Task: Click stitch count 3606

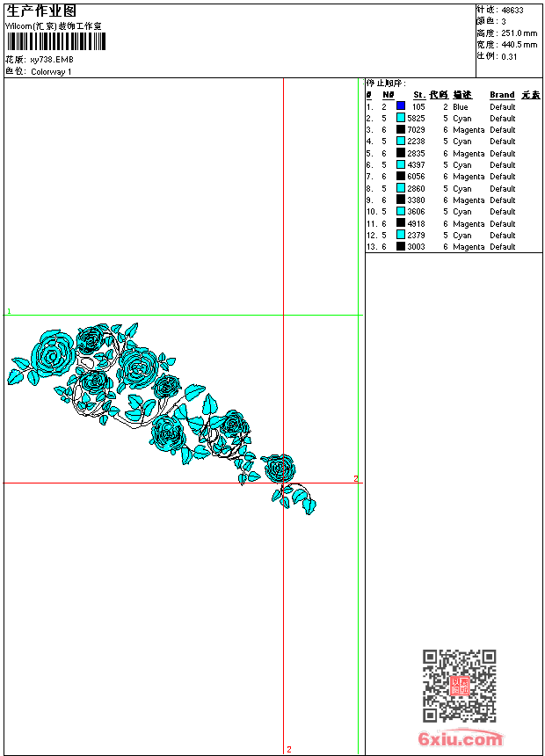Action: pyautogui.click(x=416, y=212)
